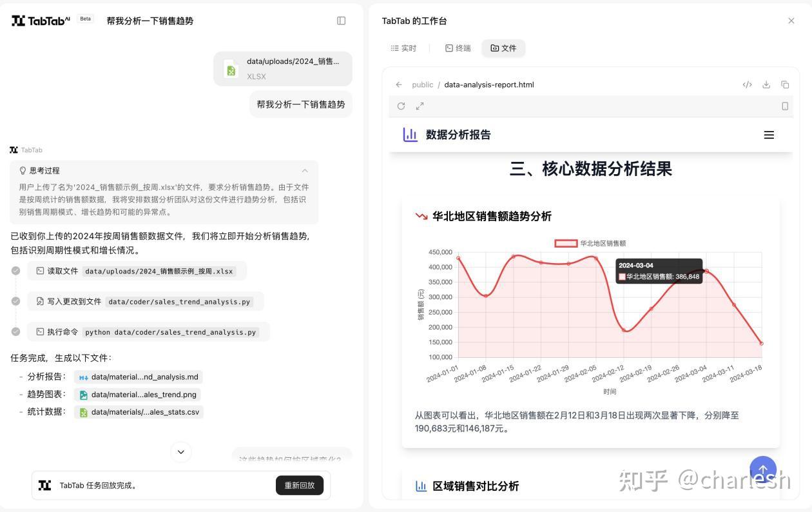Viewport: 812px width, 512px height.
Task: Switch to the 实时 realtime tab
Action: 402,48
